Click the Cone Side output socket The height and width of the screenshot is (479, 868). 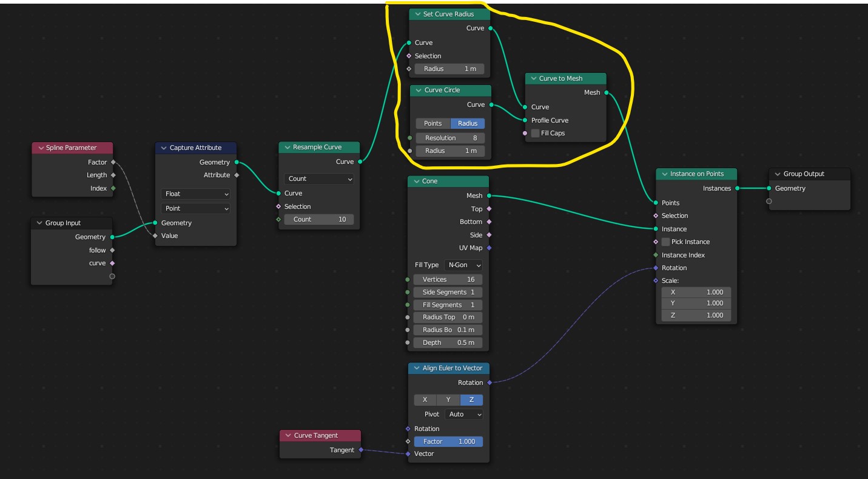point(489,235)
